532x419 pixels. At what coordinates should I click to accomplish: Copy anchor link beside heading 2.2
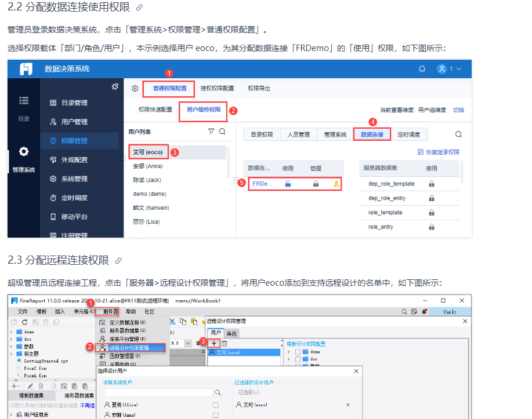coord(139,8)
